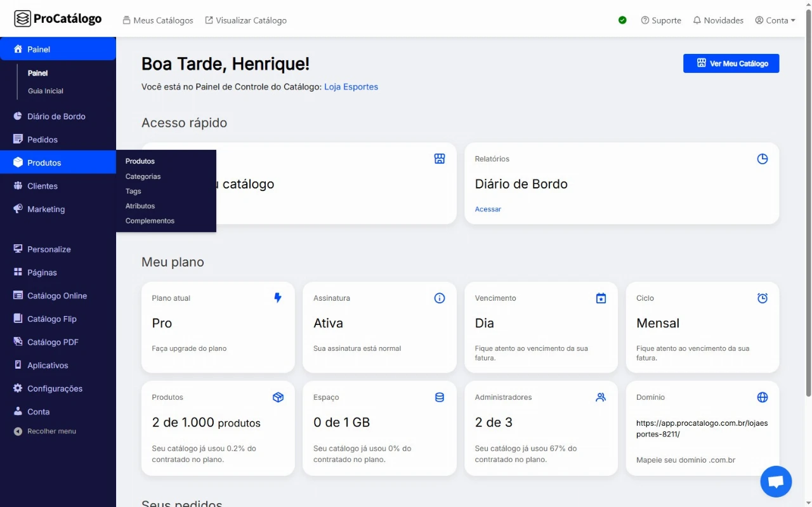Image resolution: width=812 pixels, height=507 pixels.
Task: Select Categorias from the Produtos submenu
Action: click(143, 176)
